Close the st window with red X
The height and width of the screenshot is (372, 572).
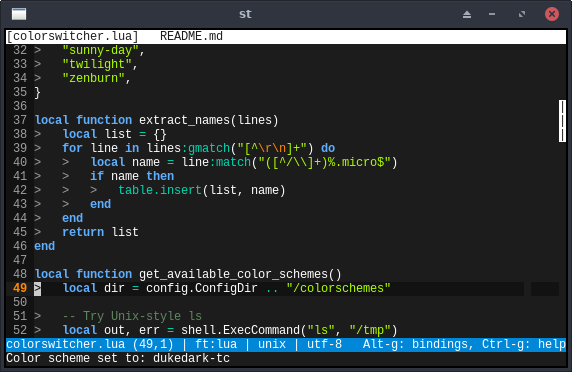pyautogui.click(x=552, y=14)
